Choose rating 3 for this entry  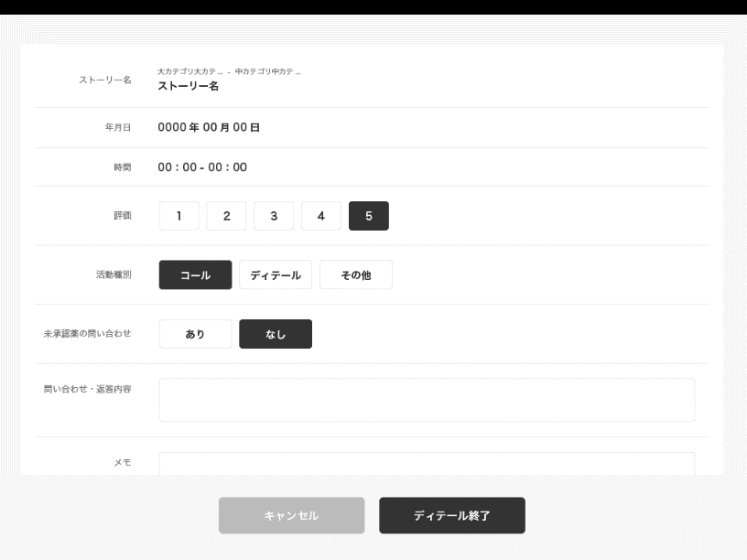click(274, 215)
